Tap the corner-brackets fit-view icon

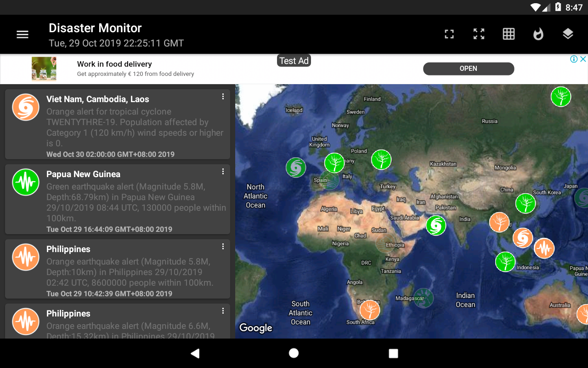[x=449, y=34]
